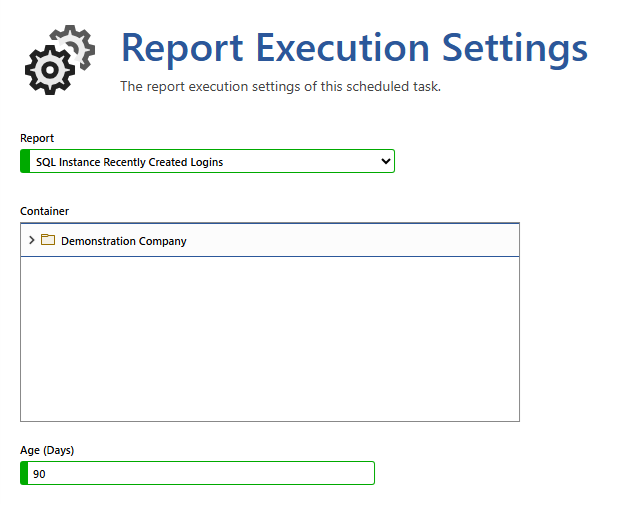
Task: Click the green indicator on Age field
Action: tap(25, 473)
